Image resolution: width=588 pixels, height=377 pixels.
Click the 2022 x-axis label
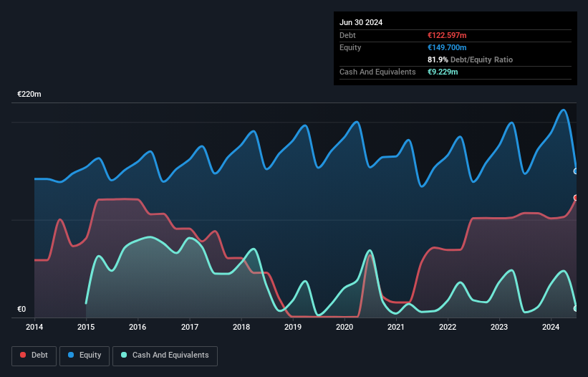point(448,327)
